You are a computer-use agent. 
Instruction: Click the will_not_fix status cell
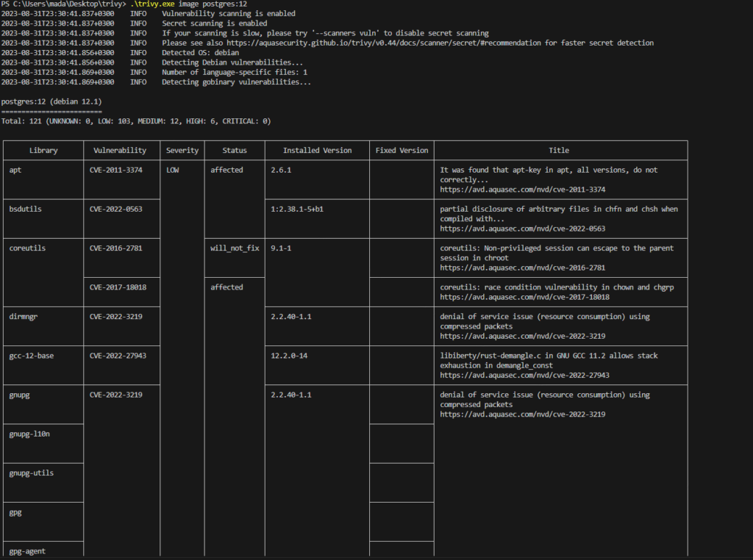235,248
